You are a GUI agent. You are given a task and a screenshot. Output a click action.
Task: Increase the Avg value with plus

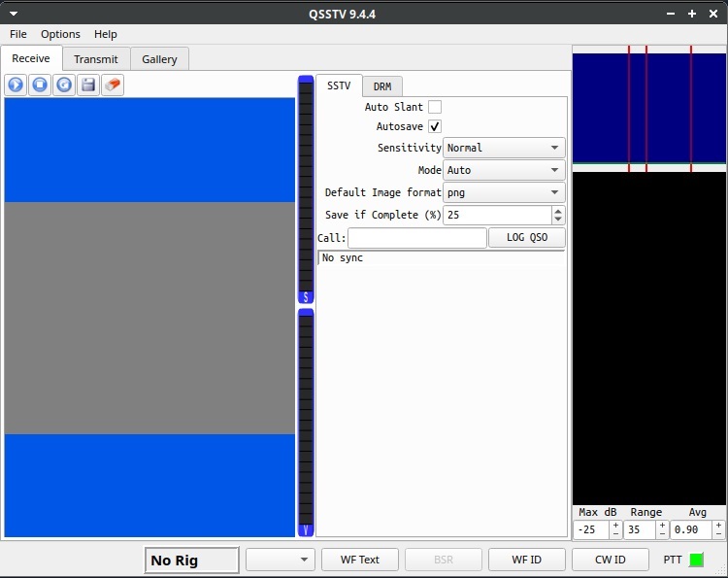[718, 525]
